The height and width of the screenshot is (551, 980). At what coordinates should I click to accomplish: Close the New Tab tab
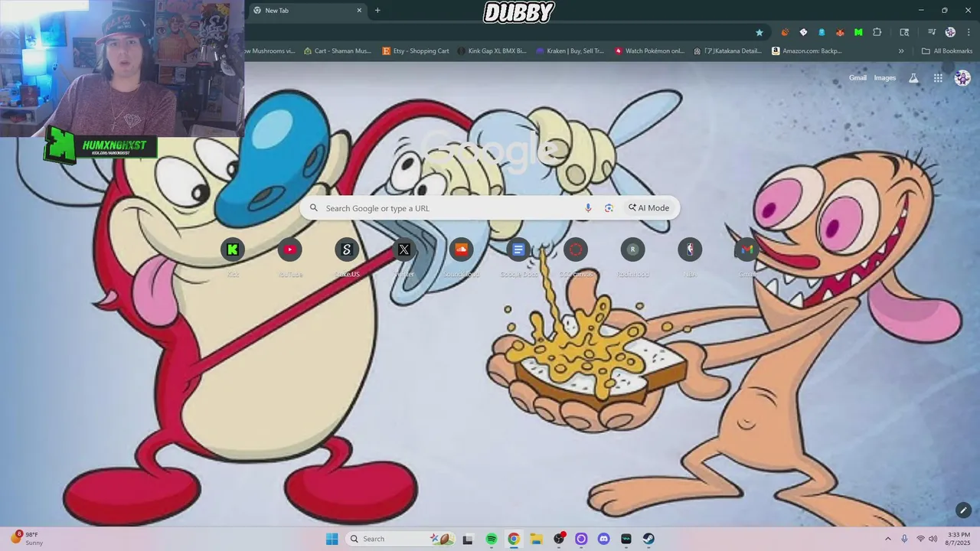click(359, 11)
